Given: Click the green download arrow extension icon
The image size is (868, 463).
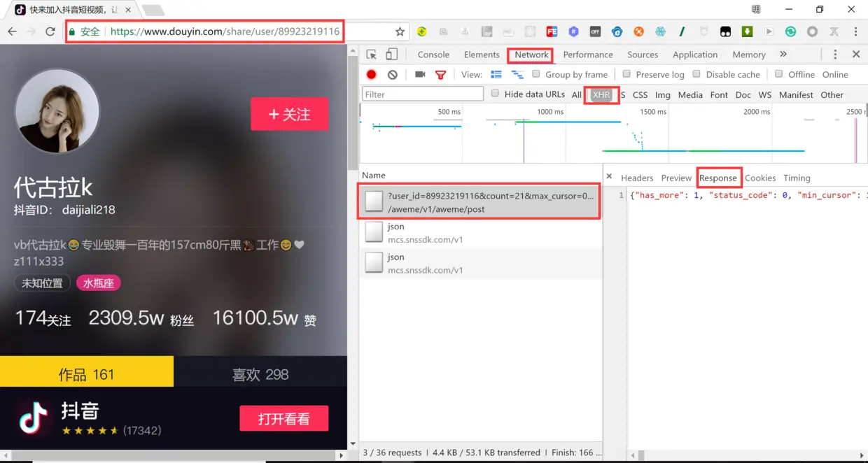Looking at the screenshot, I should pos(747,31).
